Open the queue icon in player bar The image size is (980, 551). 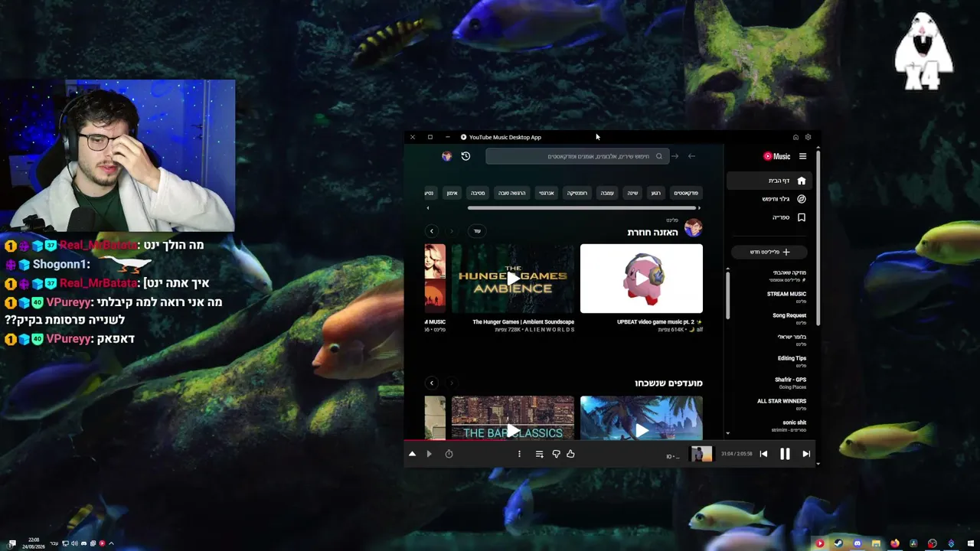539,454
